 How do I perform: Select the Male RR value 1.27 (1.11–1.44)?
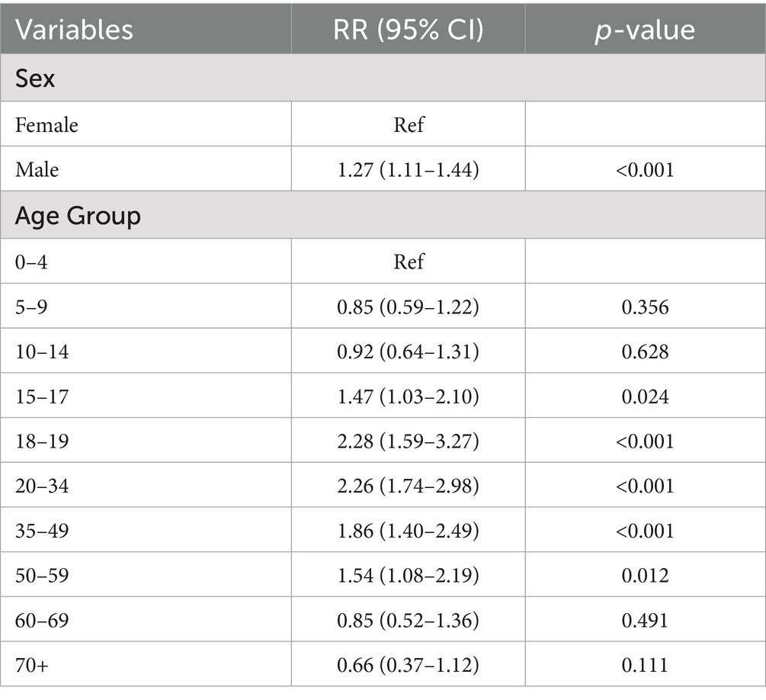tap(408, 169)
